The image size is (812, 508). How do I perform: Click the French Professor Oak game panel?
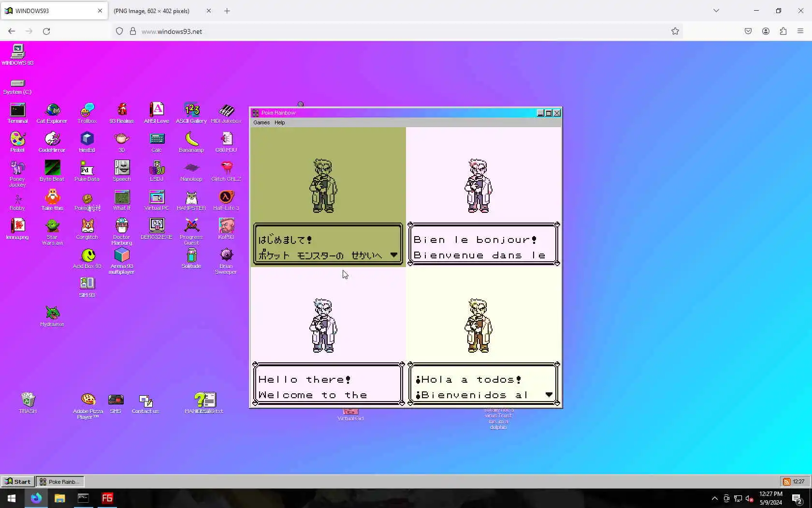pyautogui.click(x=484, y=196)
